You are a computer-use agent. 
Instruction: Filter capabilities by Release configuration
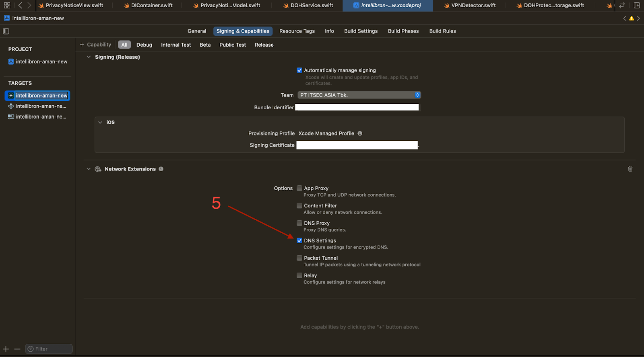pyautogui.click(x=264, y=45)
